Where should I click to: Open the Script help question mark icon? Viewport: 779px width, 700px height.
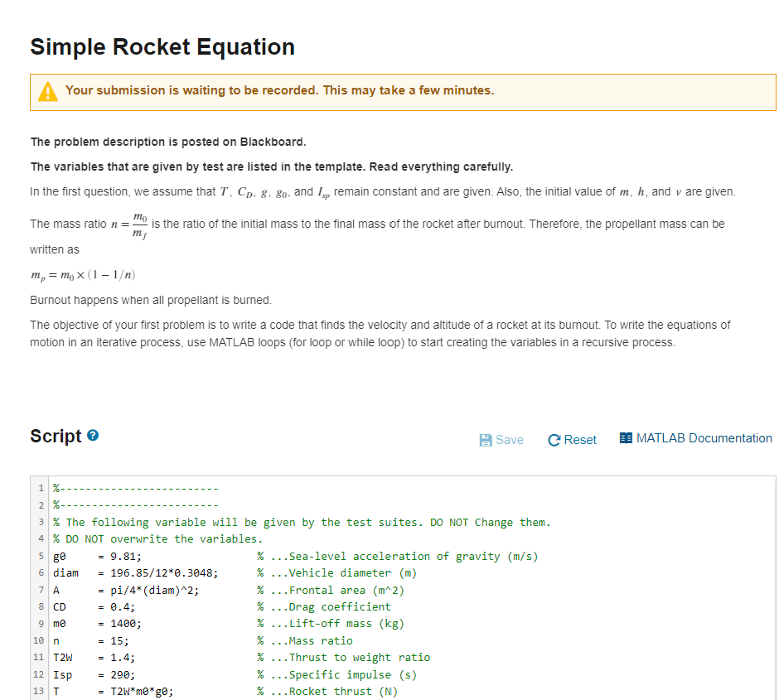coord(94,435)
